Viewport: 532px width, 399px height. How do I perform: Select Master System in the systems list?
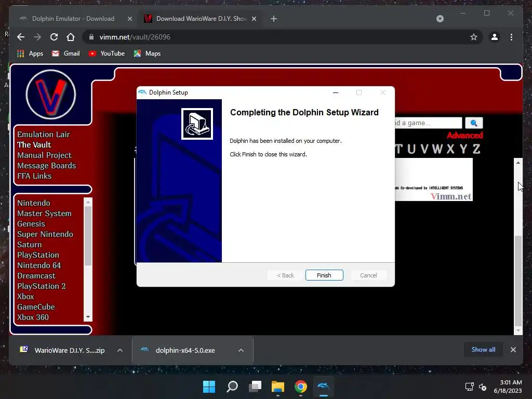pos(44,214)
